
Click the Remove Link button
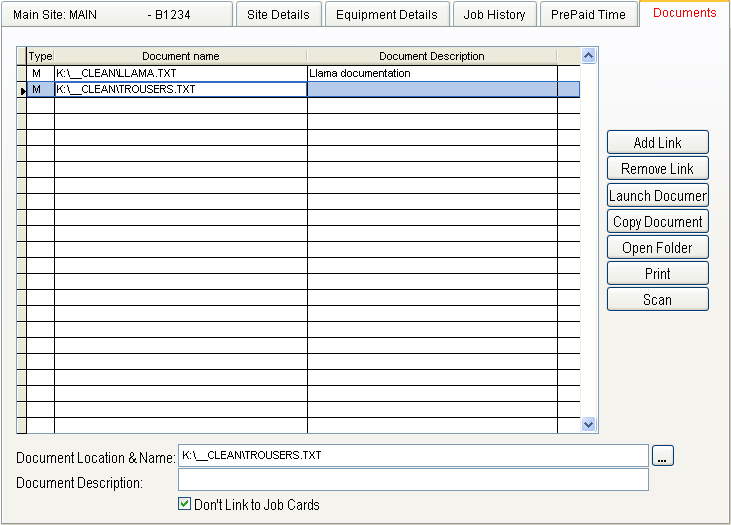657,169
